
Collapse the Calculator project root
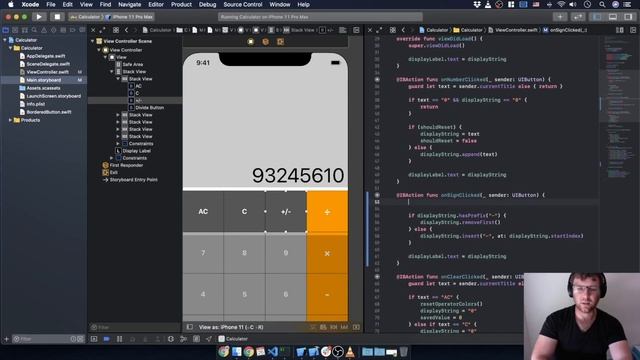coord(5,40)
